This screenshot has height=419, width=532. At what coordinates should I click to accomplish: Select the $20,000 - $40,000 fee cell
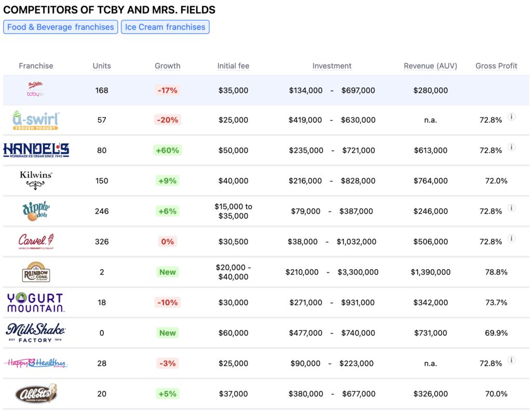click(x=233, y=272)
